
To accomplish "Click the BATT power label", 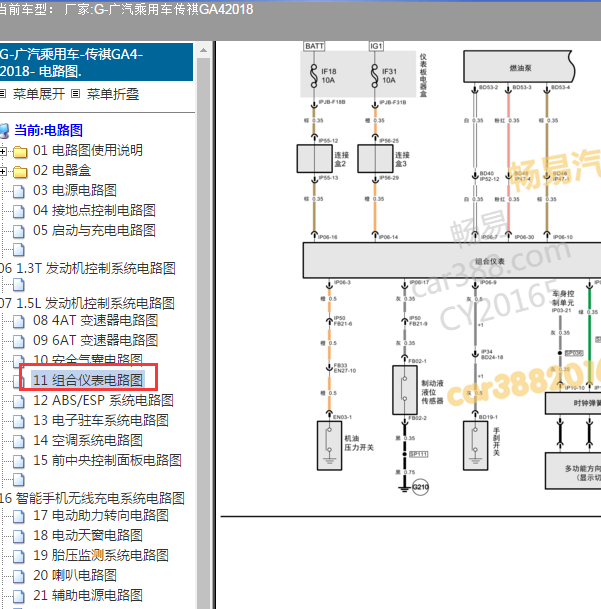I will 314,46.
